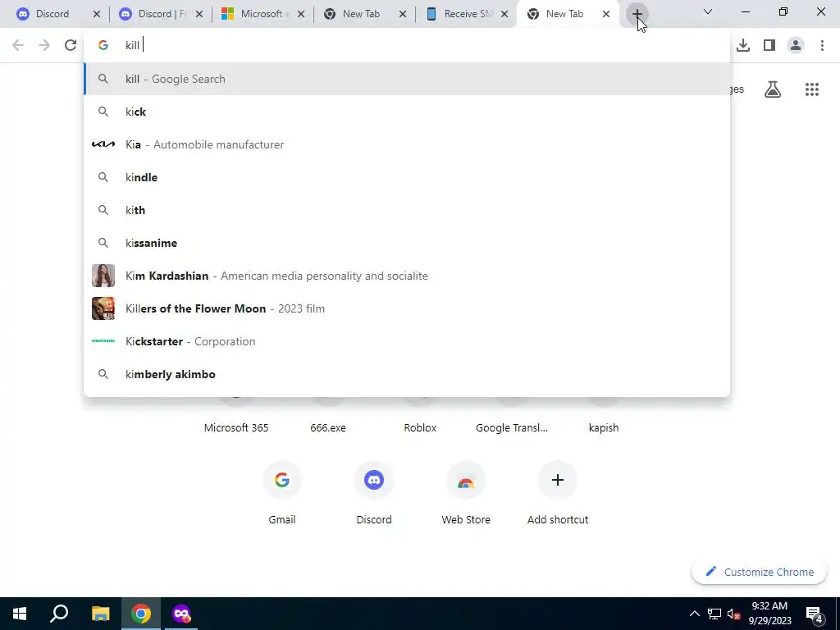This screenshot has width=840, height=630.
Task: Open the Google Translate shortcut
Action: tap(512, 427)
